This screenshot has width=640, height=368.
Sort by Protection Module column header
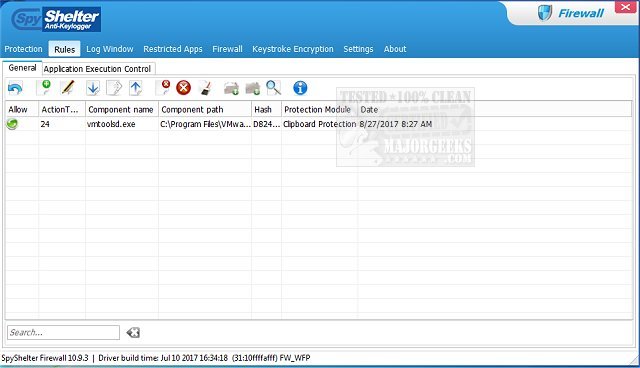(319, 109)
